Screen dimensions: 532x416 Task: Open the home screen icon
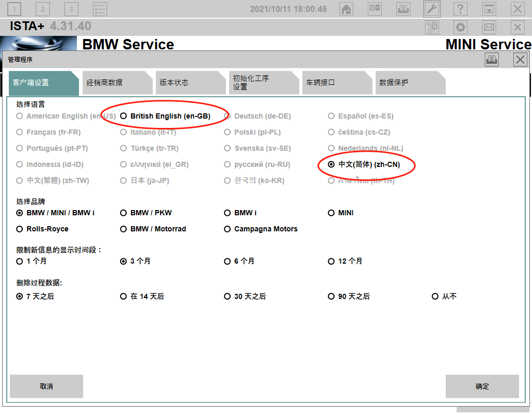(x=346, y=9)
